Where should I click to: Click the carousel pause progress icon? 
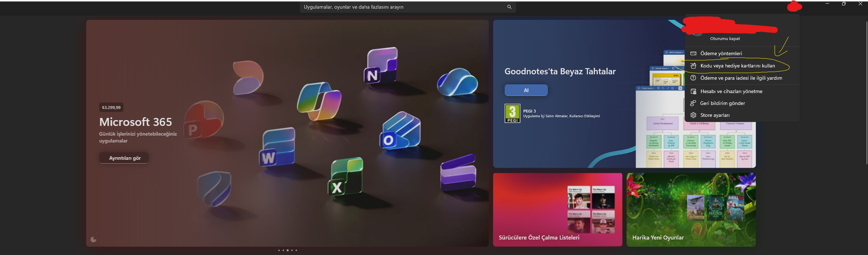click(x=93, y=239)
